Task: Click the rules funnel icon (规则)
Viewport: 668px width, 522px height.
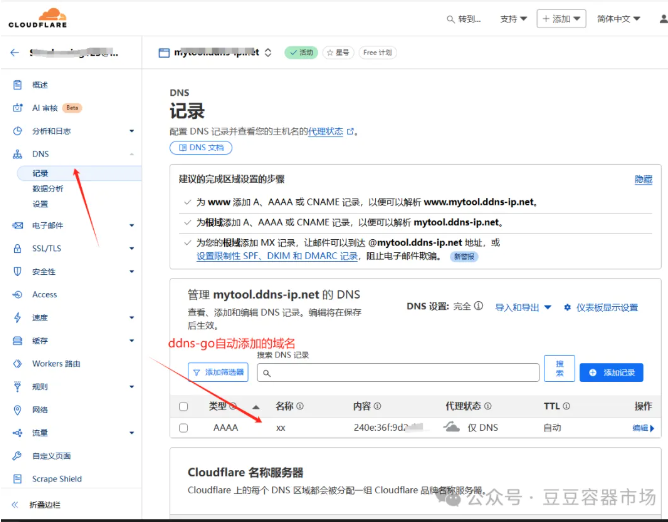Action: pos(17,386)
